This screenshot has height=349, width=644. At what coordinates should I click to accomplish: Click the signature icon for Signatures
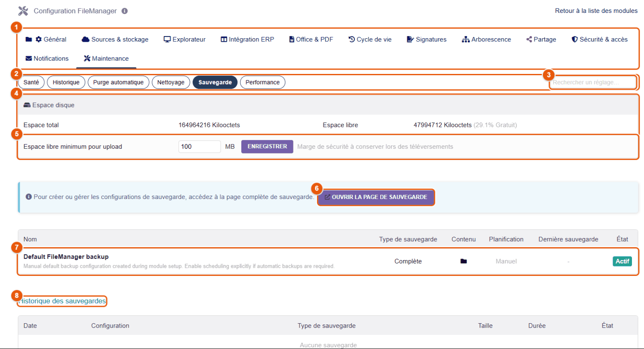[x=410, y=40]
